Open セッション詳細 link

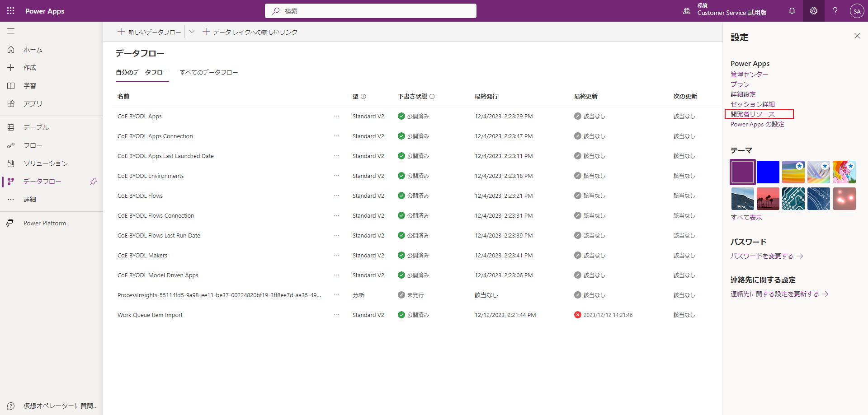(x=753, y=104)
